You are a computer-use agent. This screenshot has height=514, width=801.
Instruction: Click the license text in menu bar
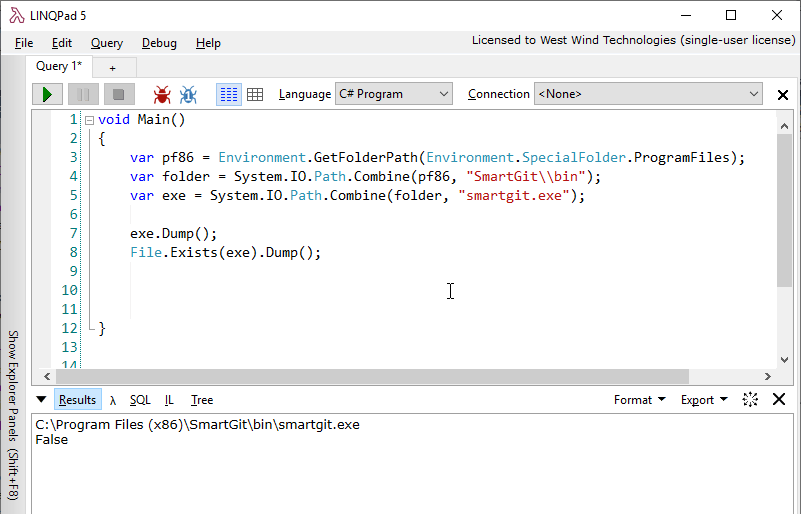click(633, 40)
